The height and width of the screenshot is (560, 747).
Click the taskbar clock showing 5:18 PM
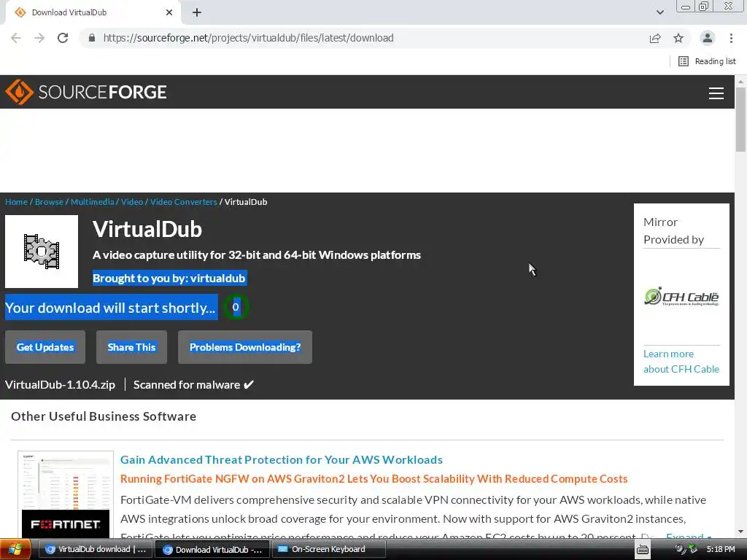[721, 550]
